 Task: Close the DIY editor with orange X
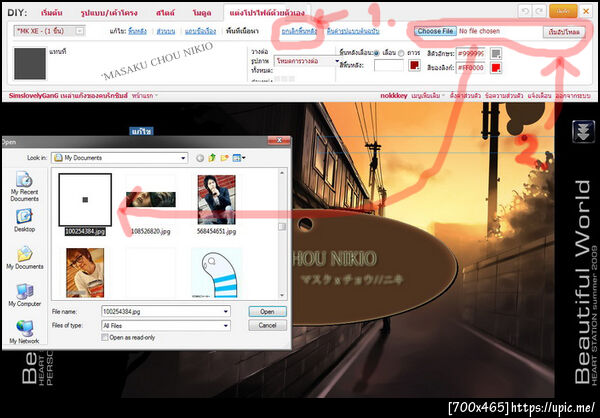tap(586, 11)
